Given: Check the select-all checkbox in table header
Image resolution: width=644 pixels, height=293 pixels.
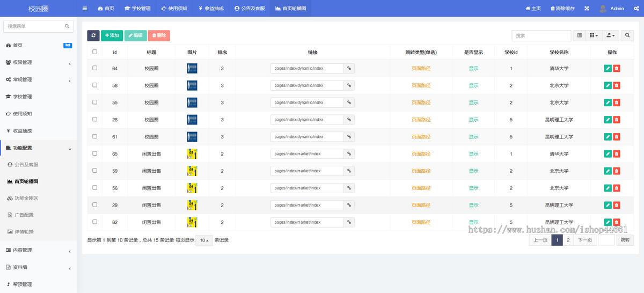Looking at the screenshot, I should click(95, 52).
